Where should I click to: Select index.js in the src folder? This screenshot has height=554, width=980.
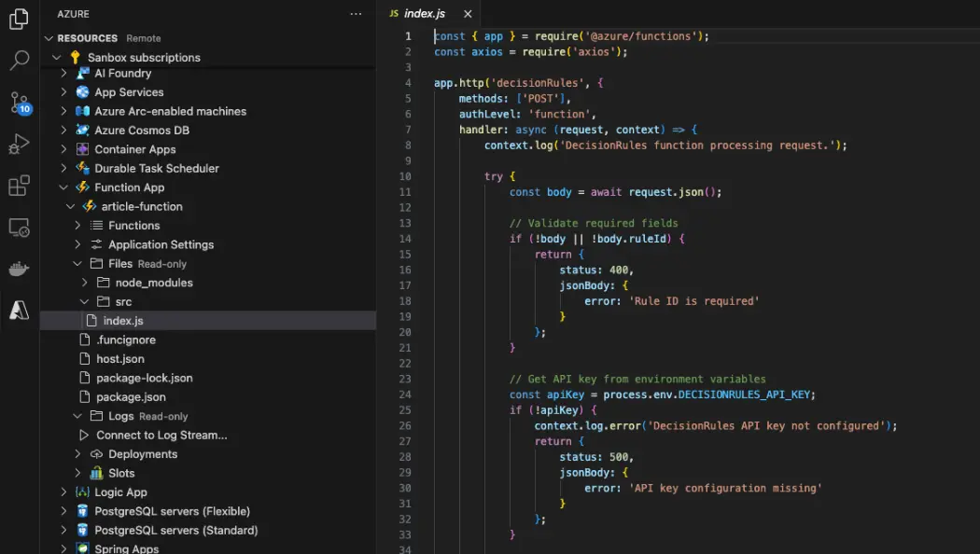(208, 321)
